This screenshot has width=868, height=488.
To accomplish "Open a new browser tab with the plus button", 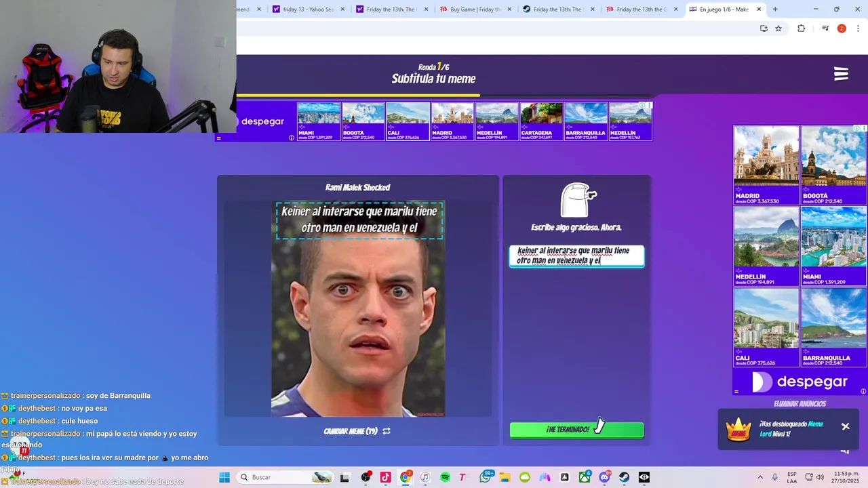I will pos(775,9).
